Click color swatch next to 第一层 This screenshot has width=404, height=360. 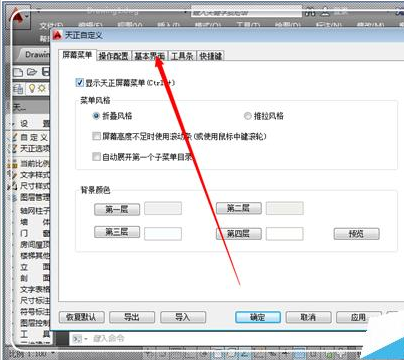coord(163,208)
